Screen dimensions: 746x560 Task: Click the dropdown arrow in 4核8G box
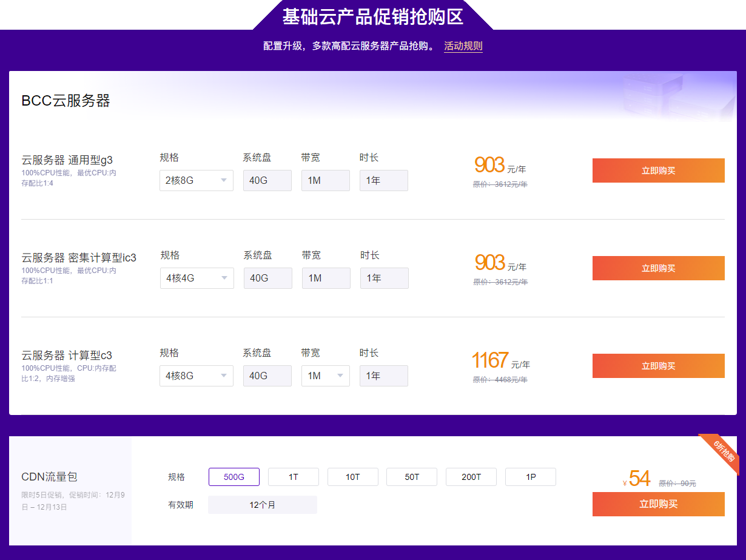(x=224, y=376)
